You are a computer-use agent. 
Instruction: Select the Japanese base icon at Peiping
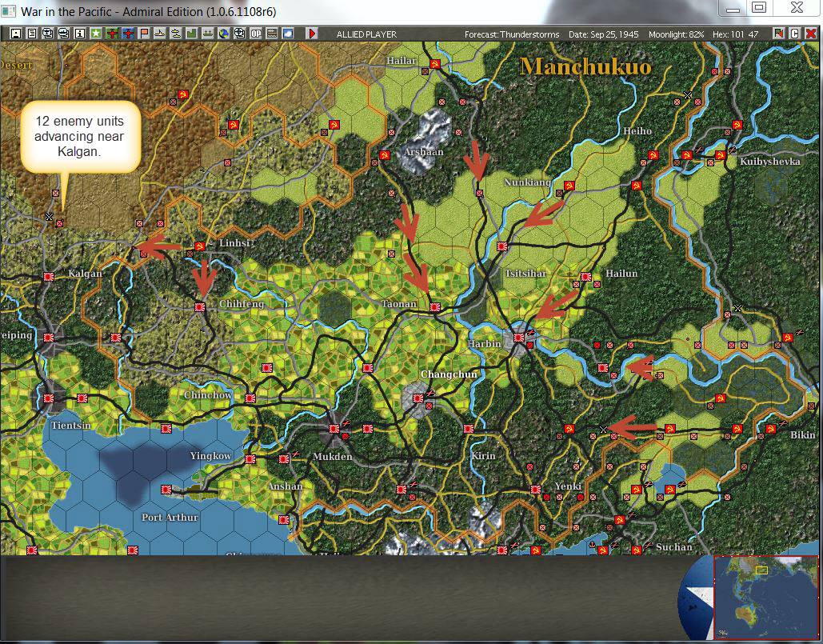(x=49, y=337)
